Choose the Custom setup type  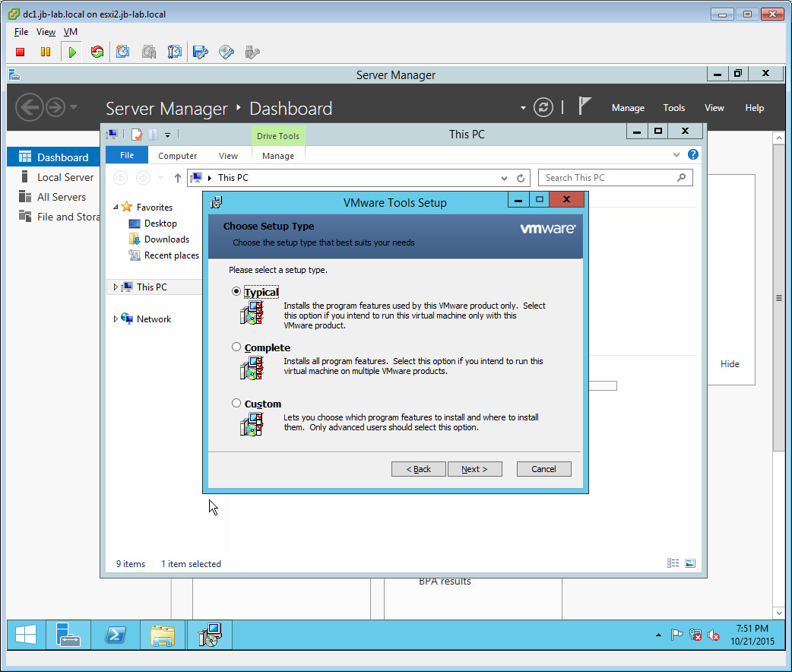click(236, 404)
